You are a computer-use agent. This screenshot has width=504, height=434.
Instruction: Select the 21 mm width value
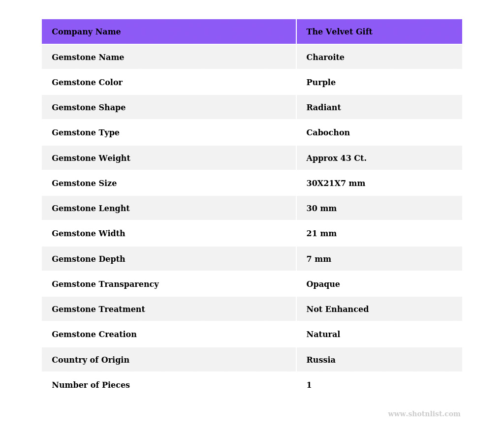(x=321, y=234)
